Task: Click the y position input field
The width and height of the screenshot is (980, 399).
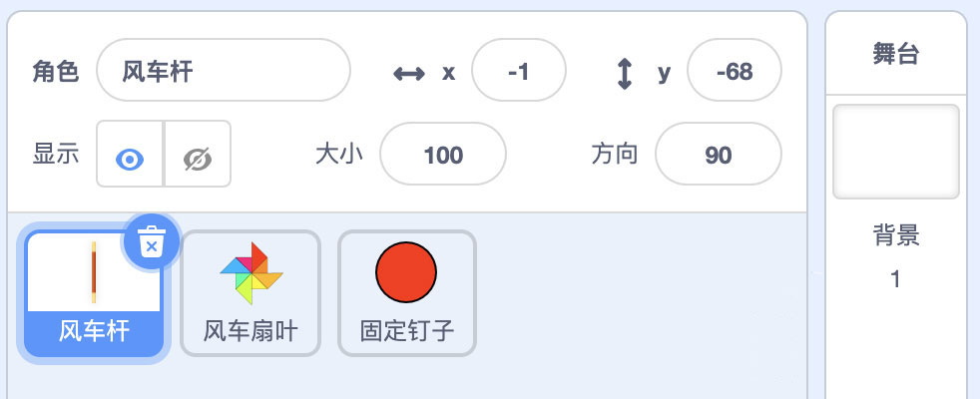Action: (x=734, y=71)
